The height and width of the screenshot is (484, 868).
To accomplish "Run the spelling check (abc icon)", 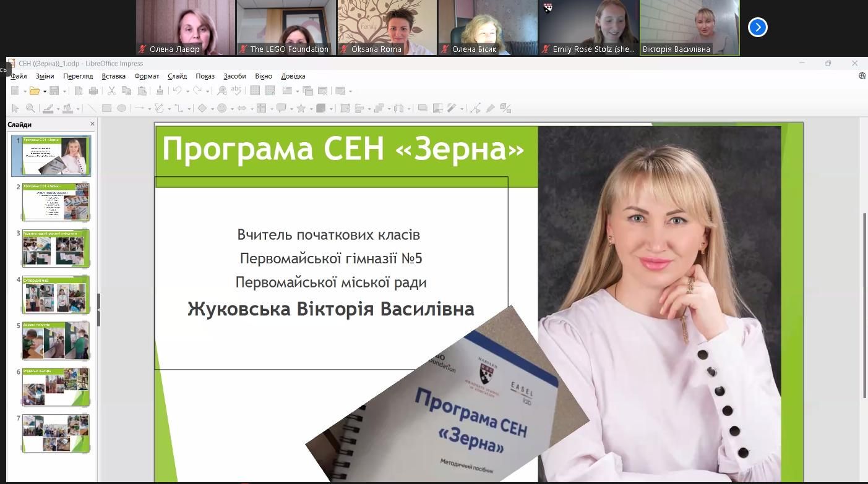I will click(x=236, y=91).
